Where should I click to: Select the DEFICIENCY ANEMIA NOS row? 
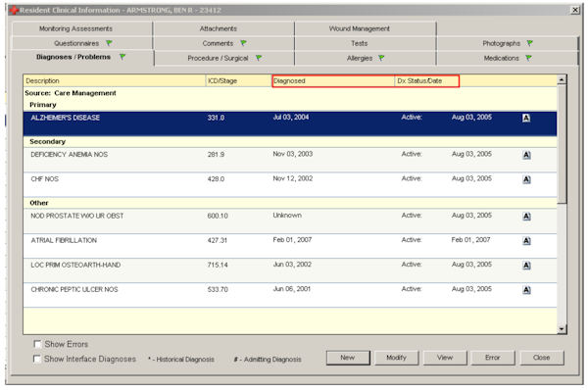(x=290, y=160)
